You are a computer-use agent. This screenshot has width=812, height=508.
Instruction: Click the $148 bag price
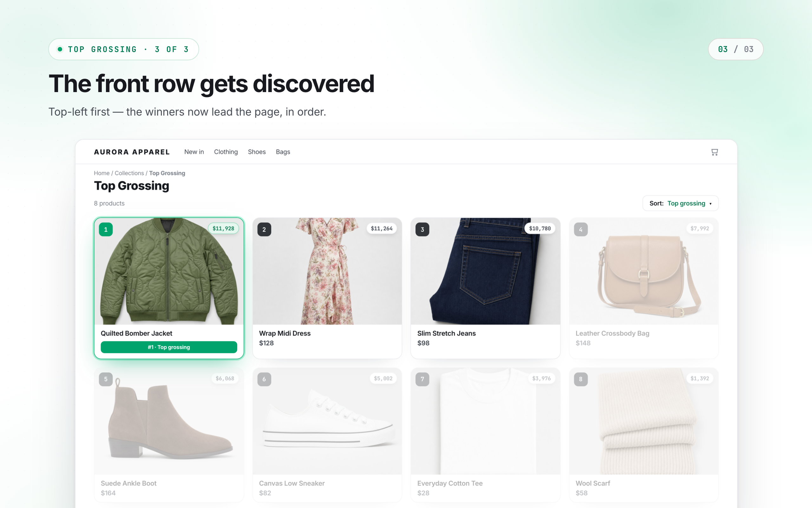(583, 343)
